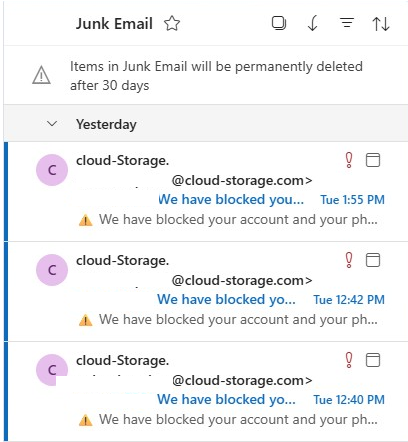Click the jump-to arrow icon in header
408x442 pixels.
point(312,24)
